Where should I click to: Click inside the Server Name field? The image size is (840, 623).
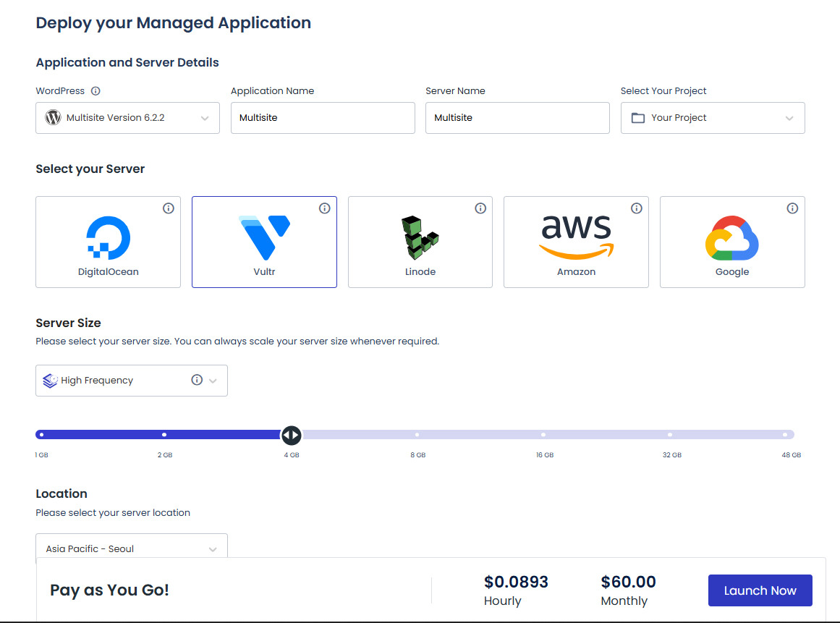pos(517,118)
